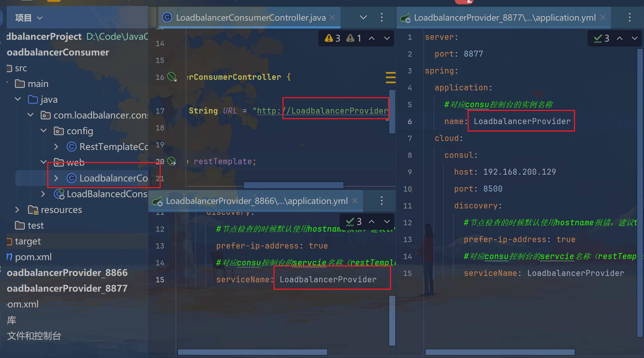This screenshot has height=358, width=644.
Task: Click the 8866 yml horizontal scrollbar
Action: [x=252, y=352]
